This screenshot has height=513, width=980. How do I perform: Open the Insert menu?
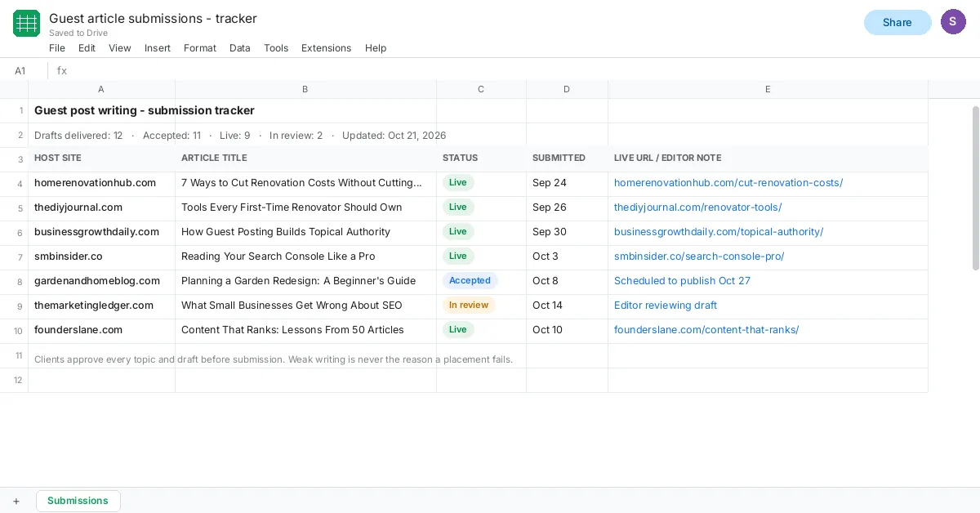click(158, 48)
